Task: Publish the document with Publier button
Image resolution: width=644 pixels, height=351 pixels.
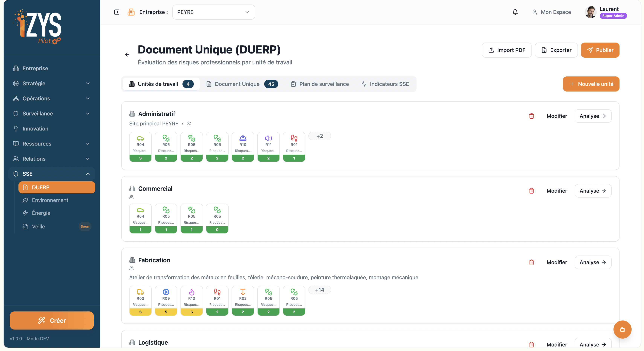Action: [x=600, y=50]
